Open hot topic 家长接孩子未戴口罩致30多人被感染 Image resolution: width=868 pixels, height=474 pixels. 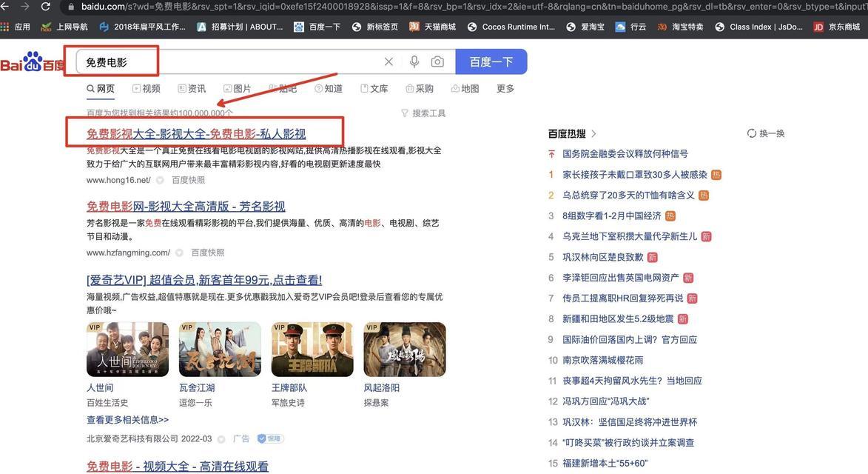click(635, 175)
